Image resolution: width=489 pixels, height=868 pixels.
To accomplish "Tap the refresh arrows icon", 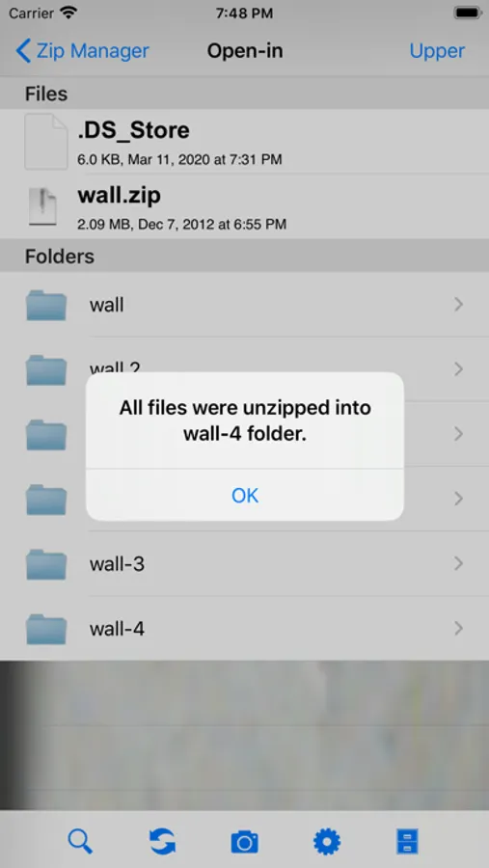I will [162, 841].
